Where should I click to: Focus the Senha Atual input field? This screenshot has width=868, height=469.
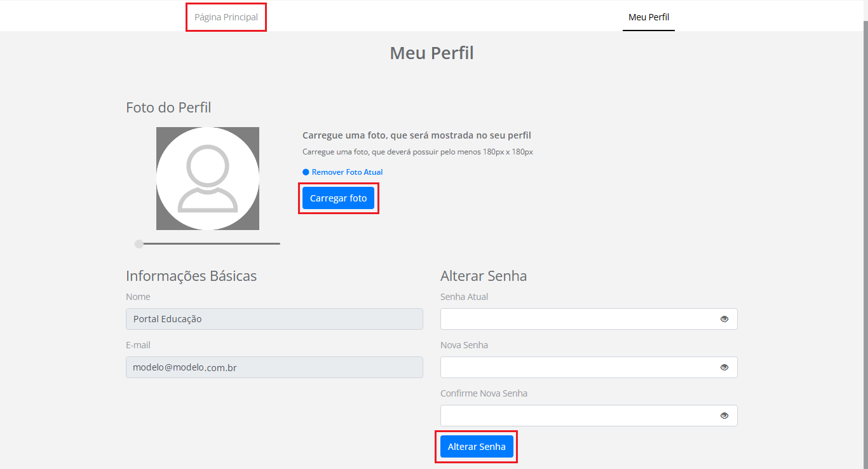pyautogui.click(x=578, y=319)
